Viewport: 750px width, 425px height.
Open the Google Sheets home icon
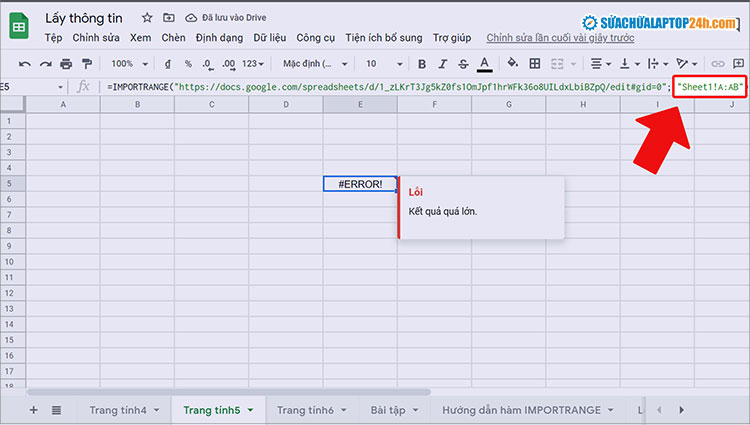click(19, 25)
